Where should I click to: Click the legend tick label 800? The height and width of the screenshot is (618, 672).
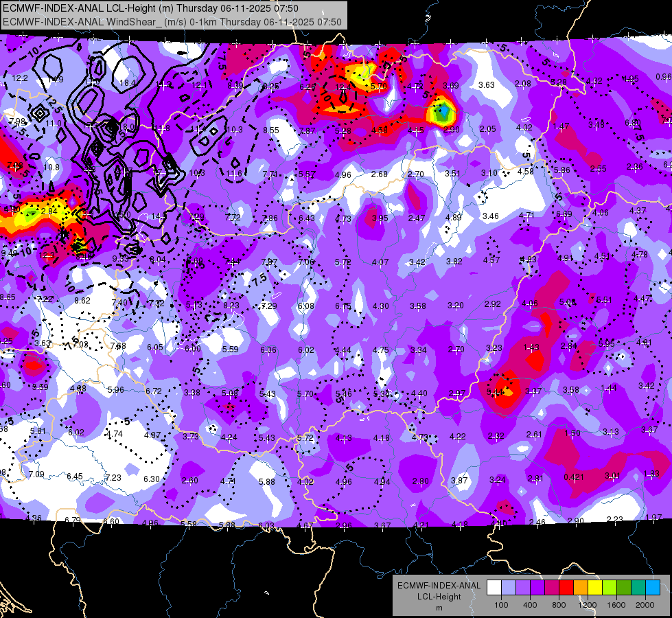pos(559,605)
